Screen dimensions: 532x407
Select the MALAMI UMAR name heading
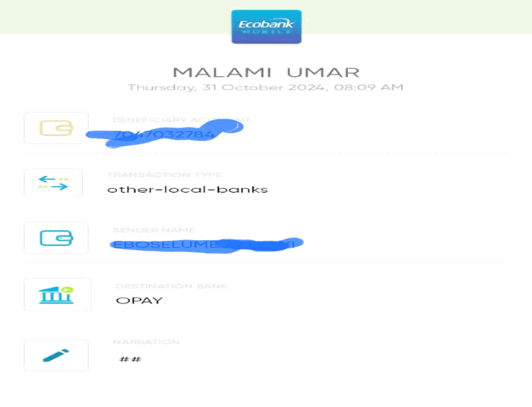266,73
